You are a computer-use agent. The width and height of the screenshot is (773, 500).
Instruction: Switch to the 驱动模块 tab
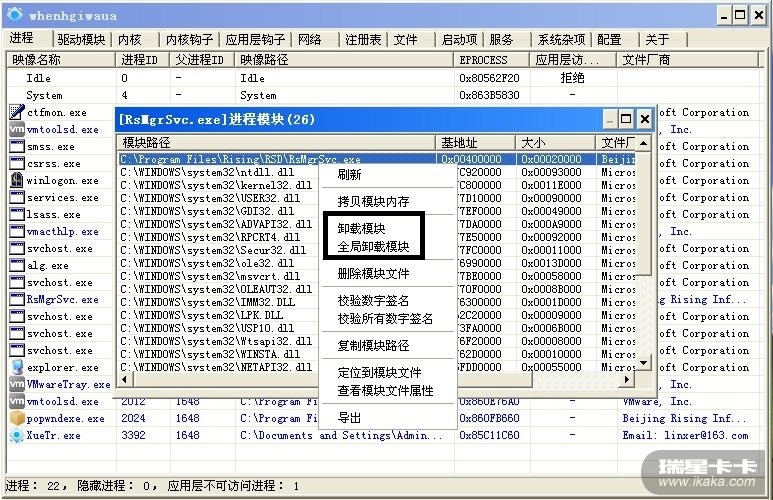[x=81, y=39]
